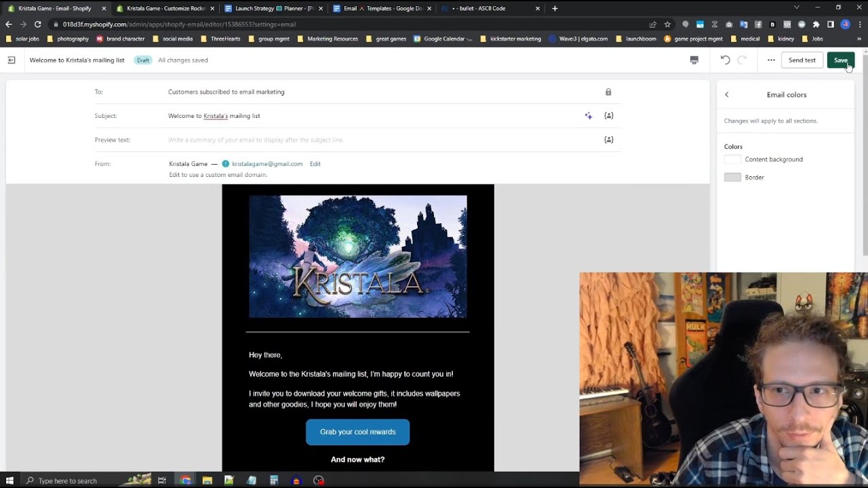Viewport: 868px width, 488px height.
Task: Open the 'Jobs' bookmark folder
Action: click(x=812, y=39)
